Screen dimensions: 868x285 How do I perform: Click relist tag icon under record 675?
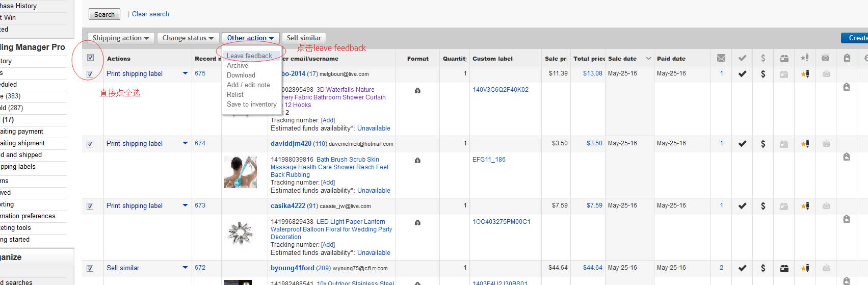(x=847, y=87)
